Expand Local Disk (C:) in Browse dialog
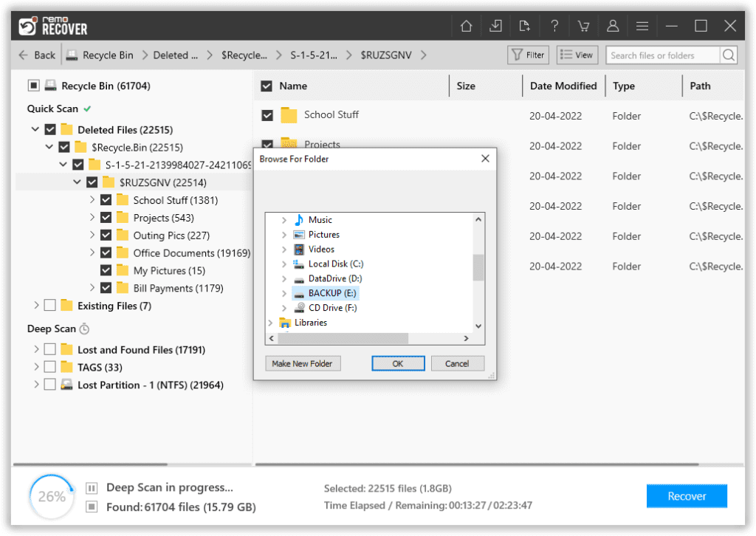 tap(284, 264)
